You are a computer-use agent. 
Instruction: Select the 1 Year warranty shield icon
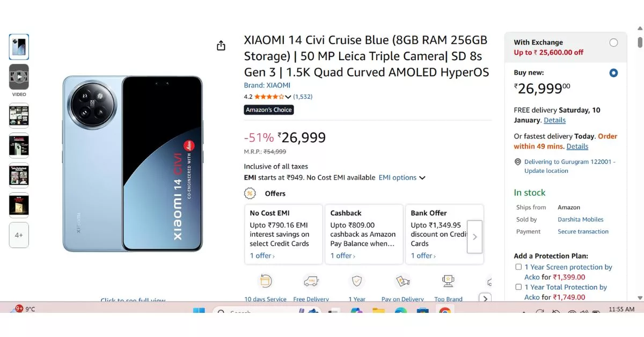tap(357, 280)
